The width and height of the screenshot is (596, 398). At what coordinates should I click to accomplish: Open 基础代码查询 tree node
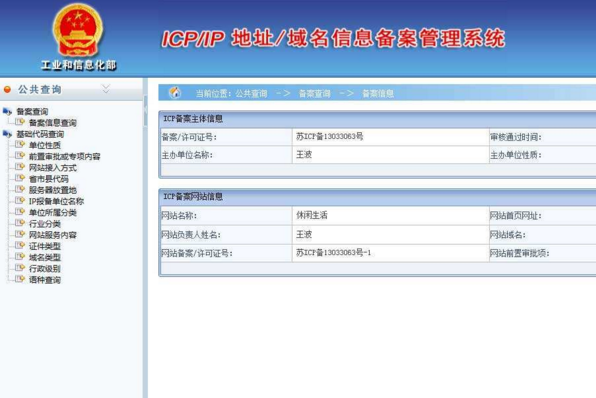click(x=40, y=134)
